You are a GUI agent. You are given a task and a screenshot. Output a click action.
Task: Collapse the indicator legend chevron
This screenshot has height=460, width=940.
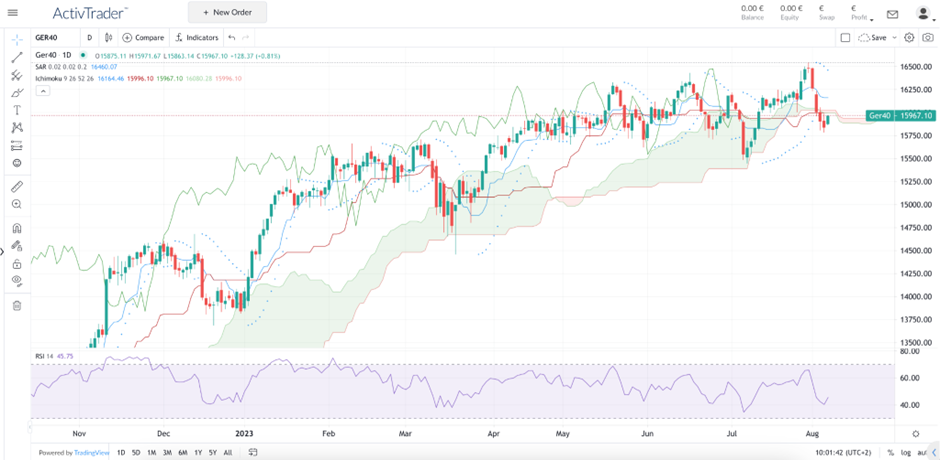click(42, 91)
